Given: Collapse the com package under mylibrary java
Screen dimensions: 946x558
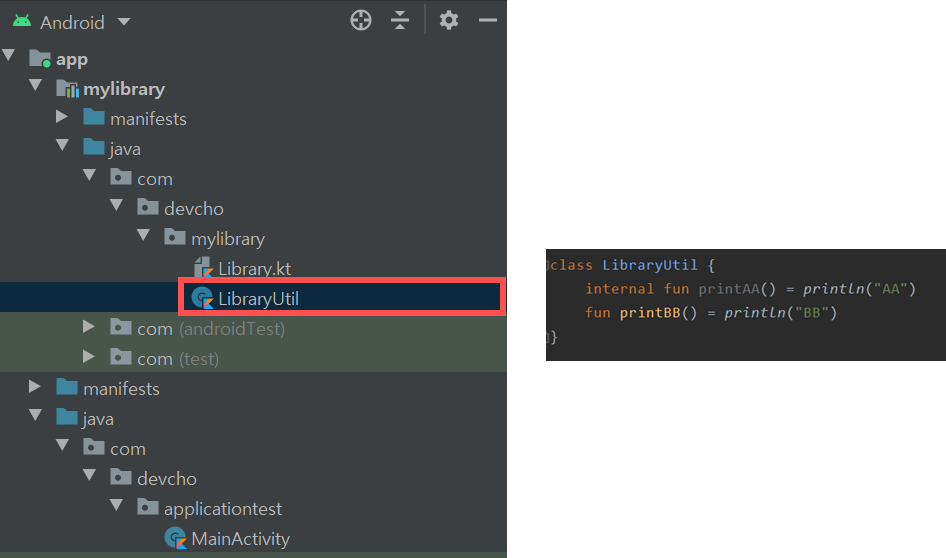Looking at the screenshot, I should [x=89, y=176].
